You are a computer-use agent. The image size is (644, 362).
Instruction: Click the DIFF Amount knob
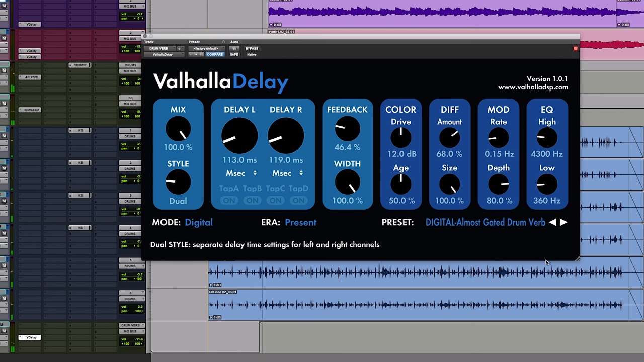pyautogui.click(x=449, y=137)
